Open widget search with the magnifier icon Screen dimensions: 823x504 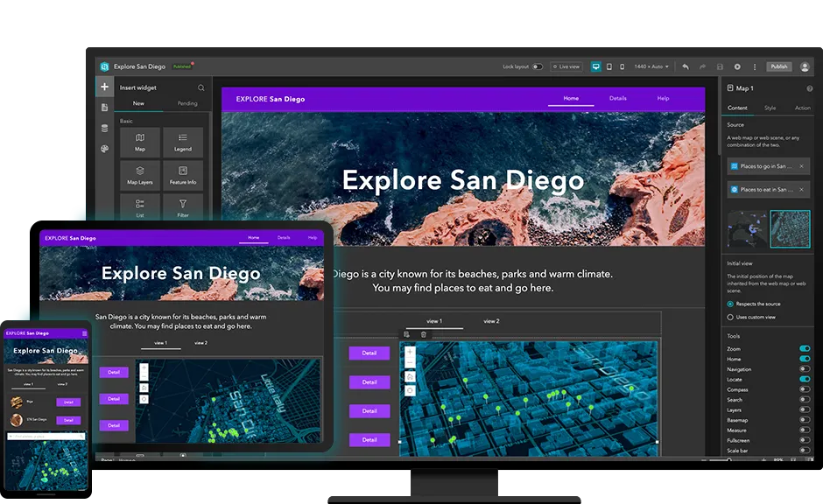pos(200,87)
